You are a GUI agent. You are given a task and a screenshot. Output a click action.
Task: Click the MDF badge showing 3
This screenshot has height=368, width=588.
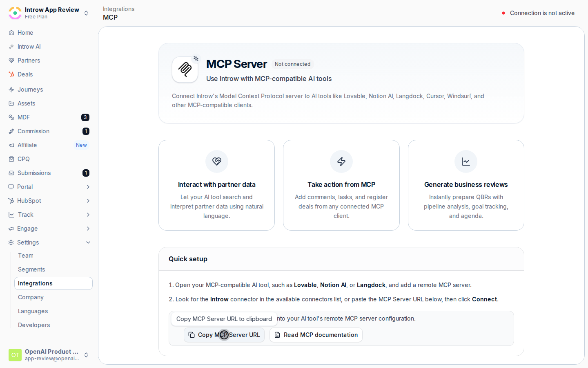[x=85, y=117]
